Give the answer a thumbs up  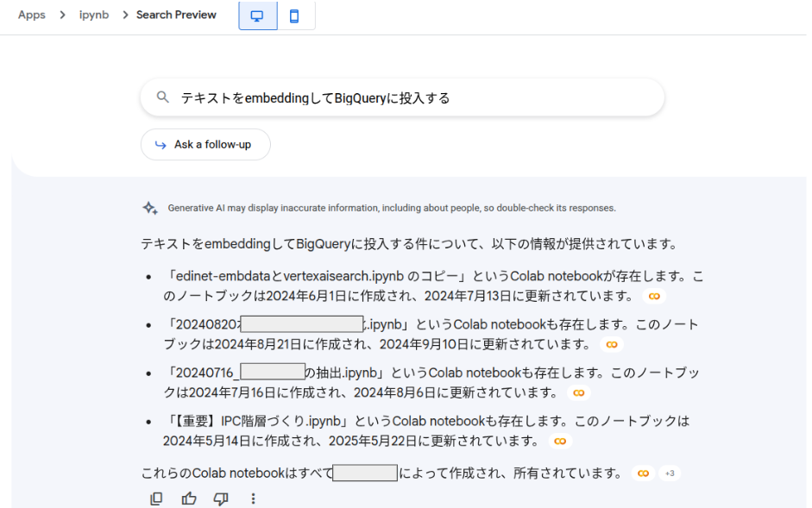(x=189, y=499)
